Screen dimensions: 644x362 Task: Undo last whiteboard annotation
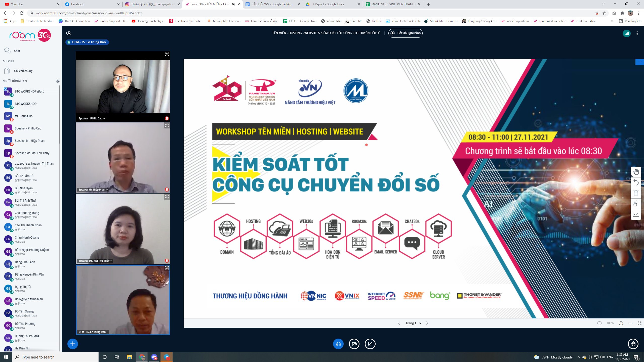click(636, 183)
